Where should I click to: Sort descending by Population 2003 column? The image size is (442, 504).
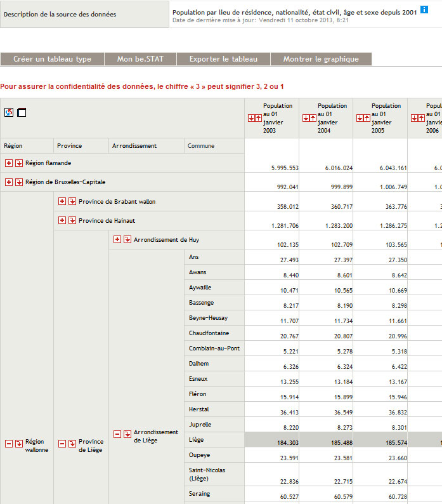tap(251, 118)
